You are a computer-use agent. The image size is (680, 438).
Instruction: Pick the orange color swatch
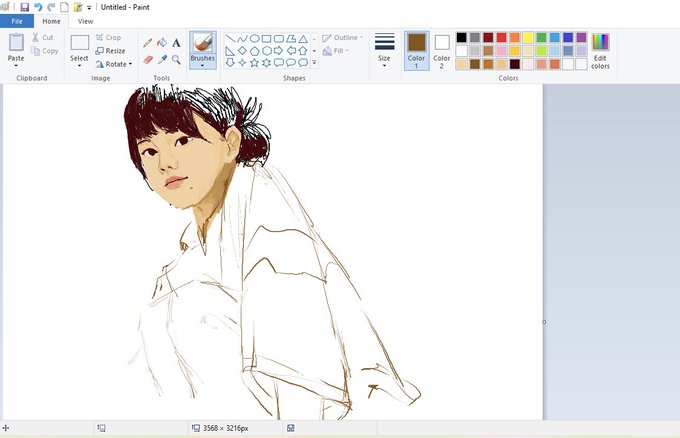click(x=515, y=38)
